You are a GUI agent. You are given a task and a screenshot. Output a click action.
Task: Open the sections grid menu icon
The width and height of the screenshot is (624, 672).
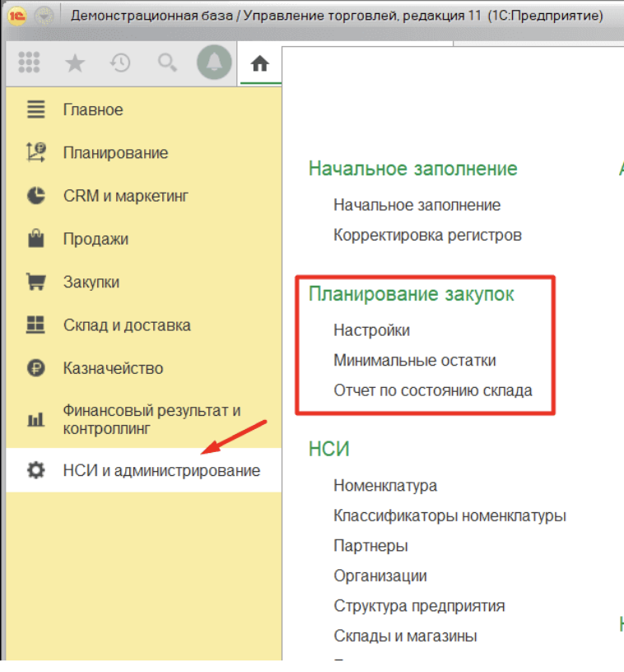29,63
